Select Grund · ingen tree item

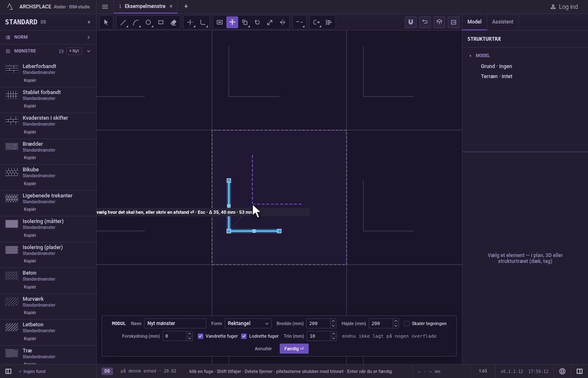tap(496, 66)
